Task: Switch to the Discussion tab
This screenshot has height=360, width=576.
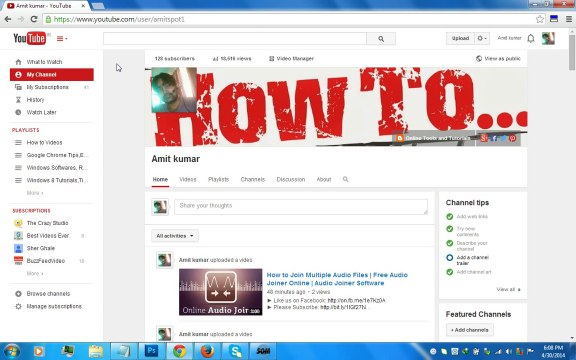Action: click(291, 179)
